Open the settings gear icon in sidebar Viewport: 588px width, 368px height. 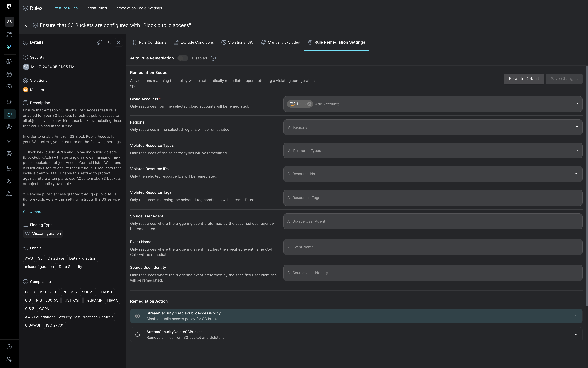coord(9,181)
